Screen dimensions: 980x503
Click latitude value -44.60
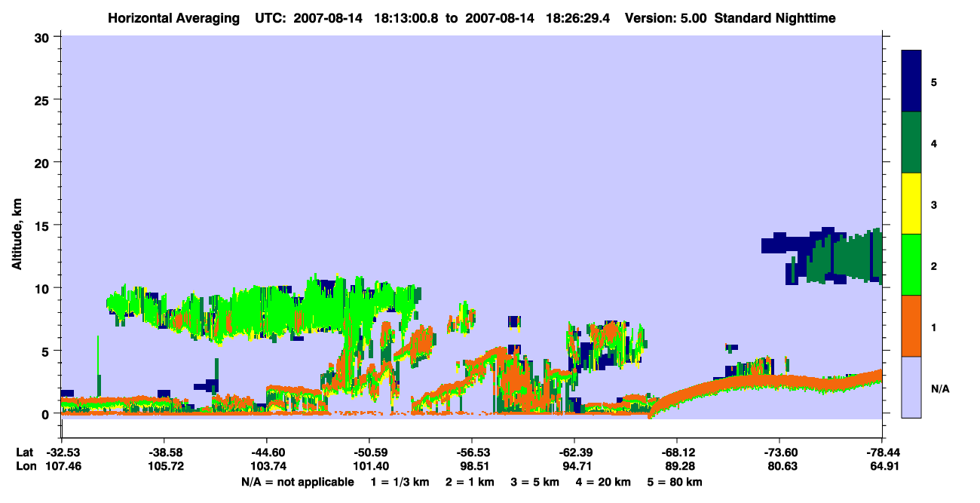click(267, 452)
